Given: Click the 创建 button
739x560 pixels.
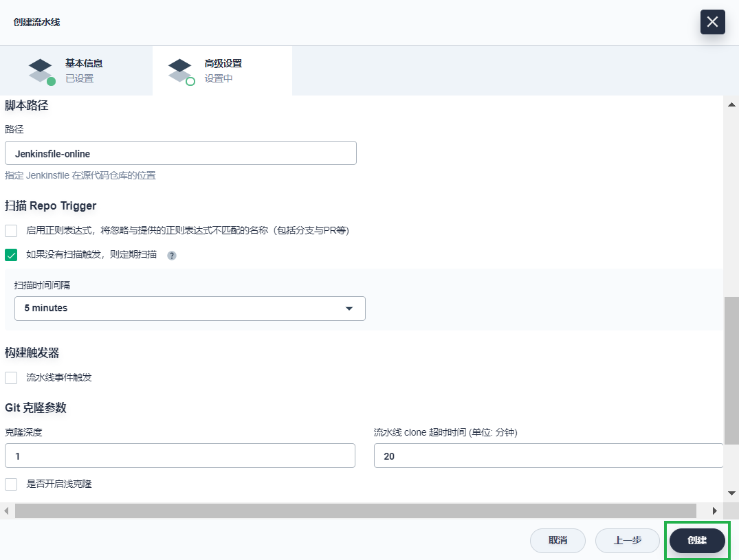Looking at the screenshot, I should coord(697,540).
